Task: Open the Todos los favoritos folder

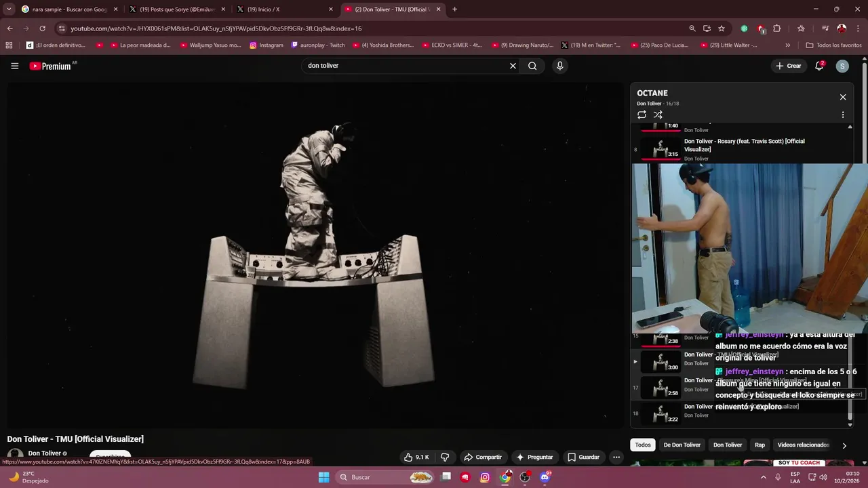Action: [833, 45]
